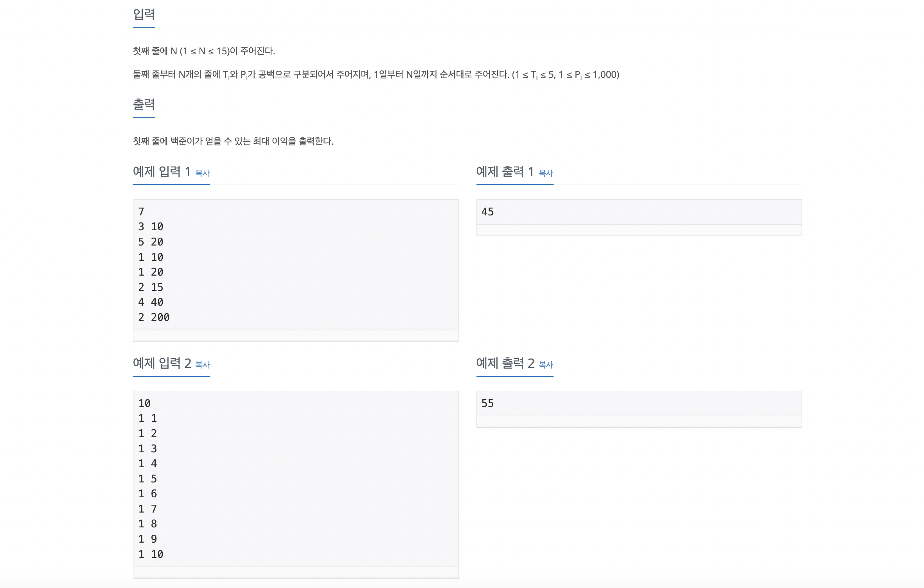
Task: Click the 예제 입력 2 heading
Action: coord(162,363)
